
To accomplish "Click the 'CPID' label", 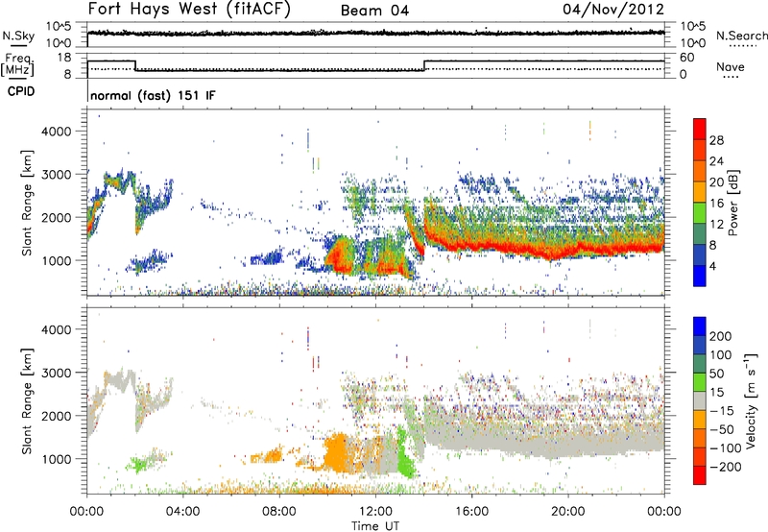I will click(21, 91).
